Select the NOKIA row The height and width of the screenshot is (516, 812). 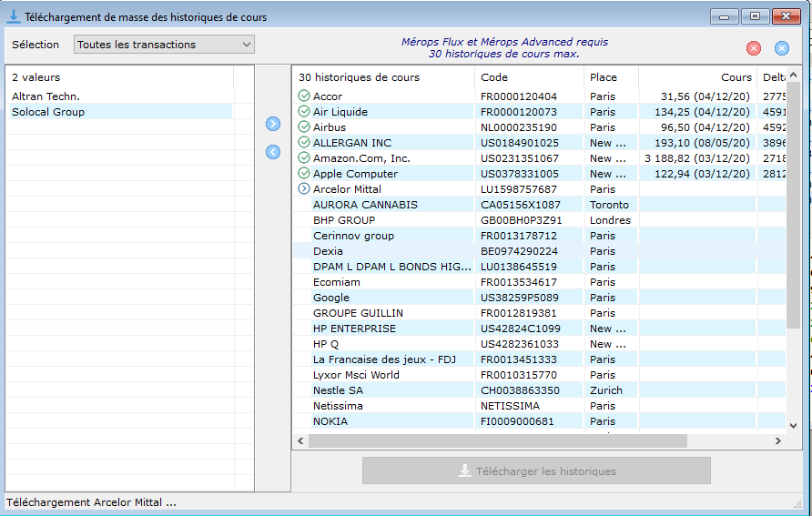[x=540, y=421]
